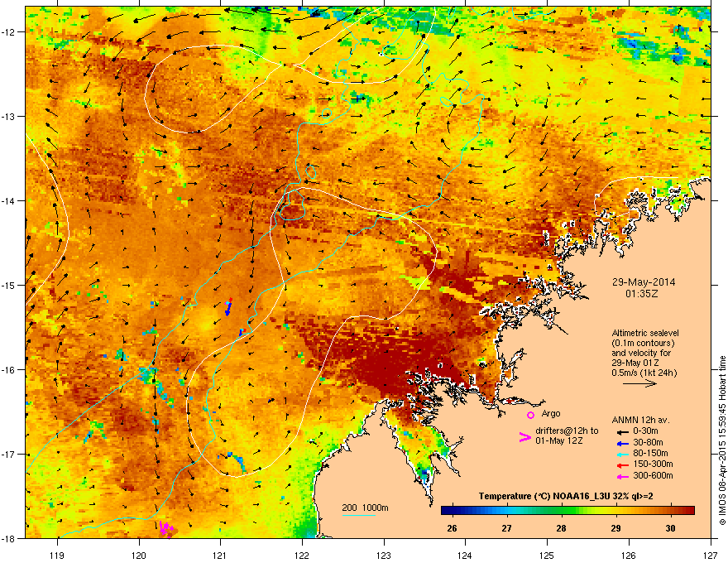Click the time label 01:35Z

[642, 294]
